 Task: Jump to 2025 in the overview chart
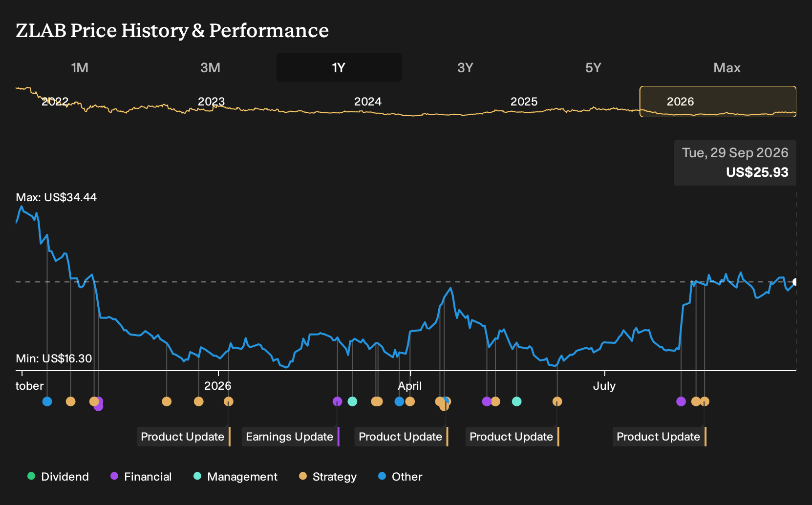coord(524,102)
